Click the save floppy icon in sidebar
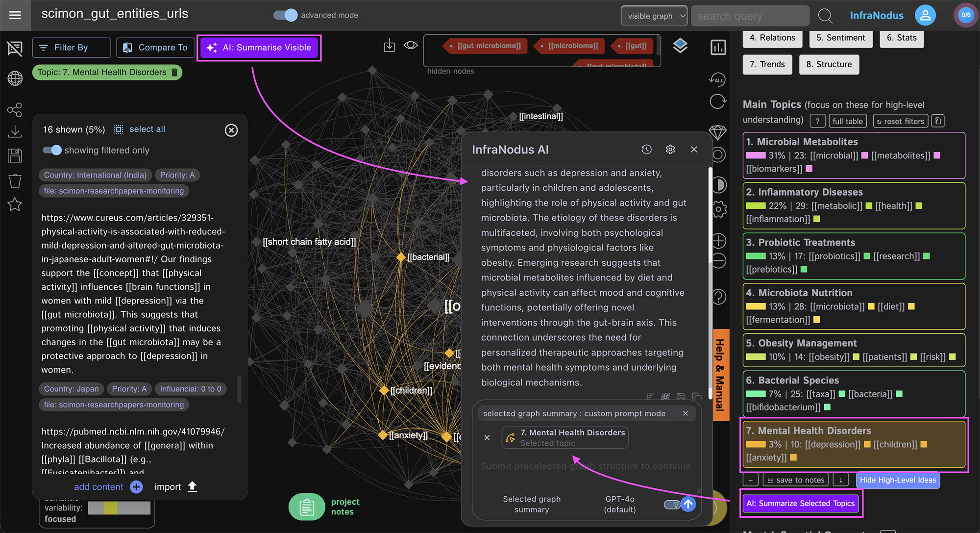Screen dimensions: 980x533 pos(15,156)
